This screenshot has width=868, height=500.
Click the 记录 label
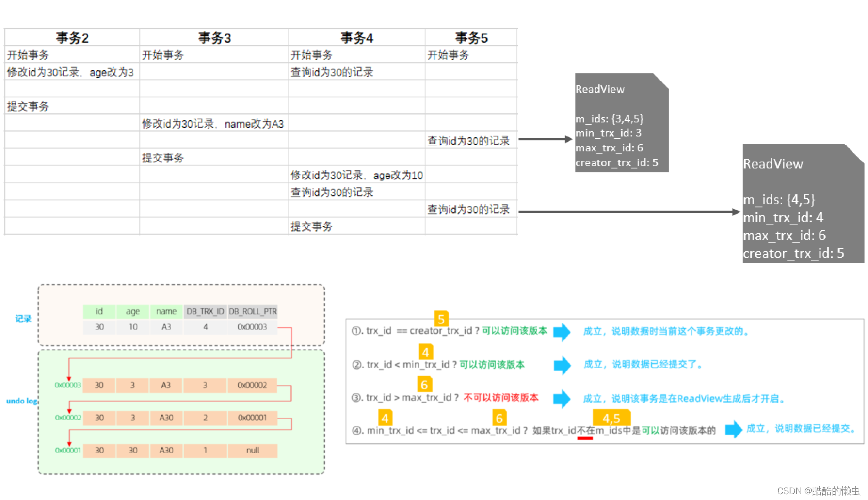(23, 319)
